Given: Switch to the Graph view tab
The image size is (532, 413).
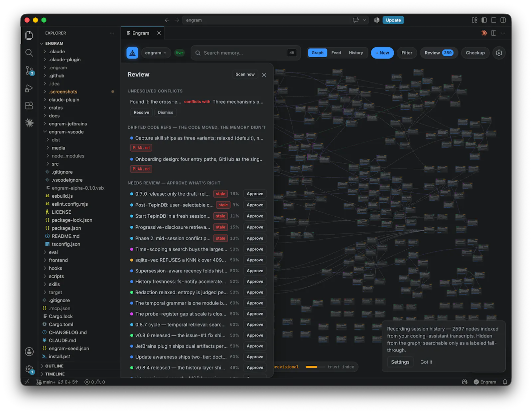Looking at the screenshot, I should tap(318, 53).
